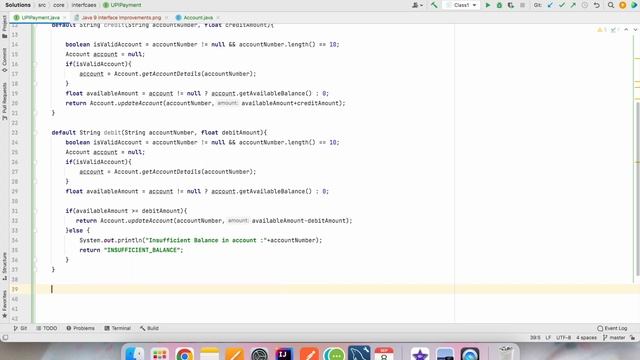Viewport: 640px width, 360px height.
Task: Build project using the hammer icon
Action: (434, 5)
